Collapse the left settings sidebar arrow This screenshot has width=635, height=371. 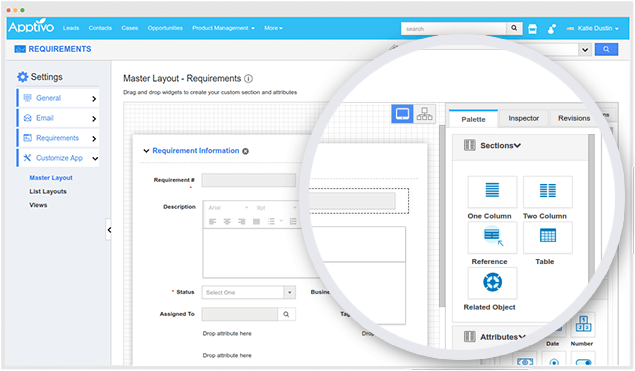109,230
